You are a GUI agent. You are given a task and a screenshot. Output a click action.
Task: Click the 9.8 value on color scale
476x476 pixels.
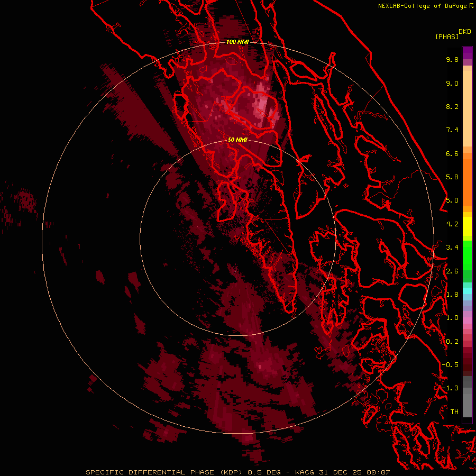coord(452,59)
